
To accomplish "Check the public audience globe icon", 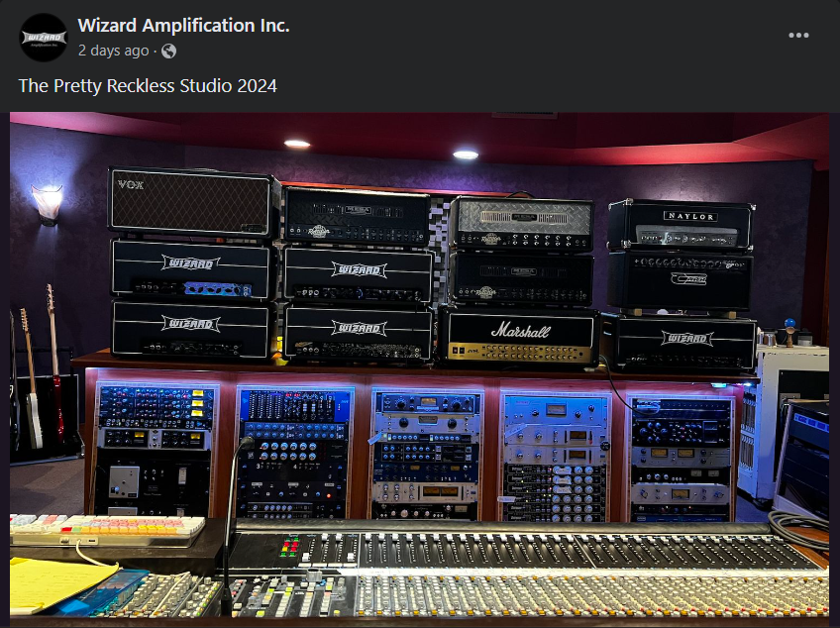I will pos(168,51).
